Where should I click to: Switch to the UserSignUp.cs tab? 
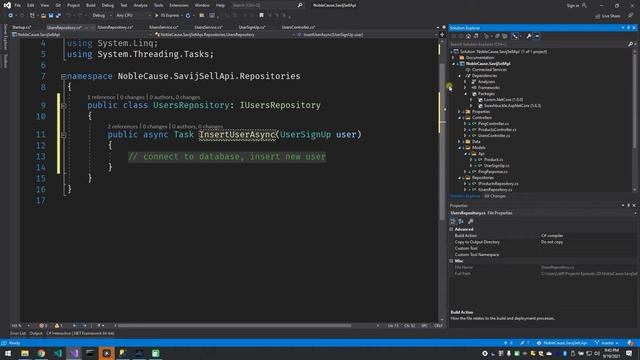[252, 27]
